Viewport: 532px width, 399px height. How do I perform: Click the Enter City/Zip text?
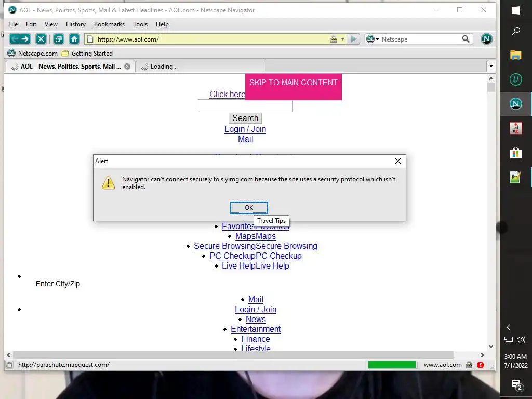(58, 284)
